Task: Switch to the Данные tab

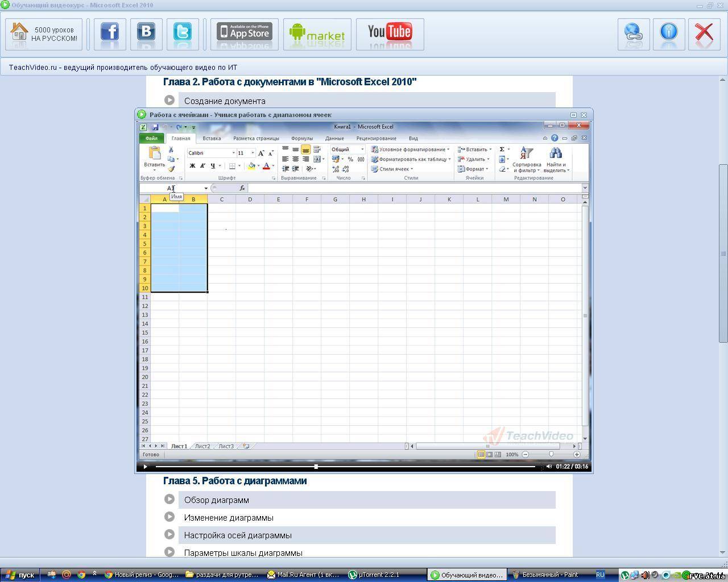Action: (334, 138)
